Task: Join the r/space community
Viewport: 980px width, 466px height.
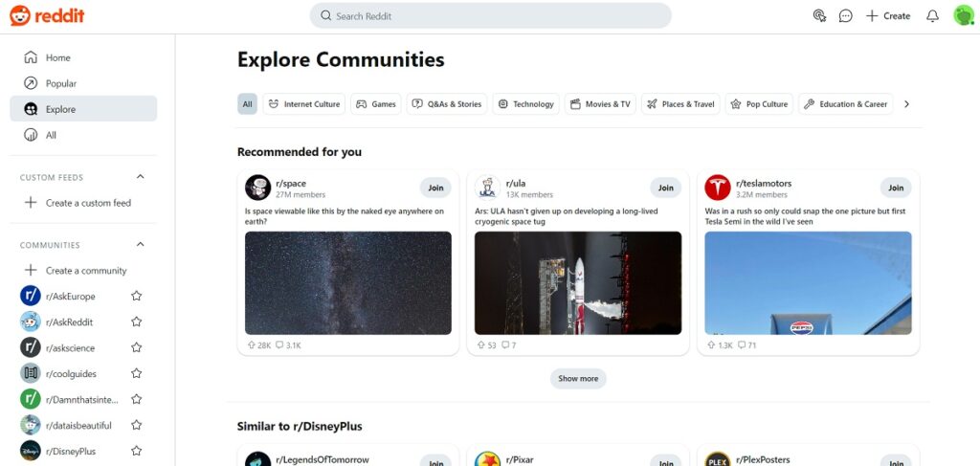Action: 435,188
